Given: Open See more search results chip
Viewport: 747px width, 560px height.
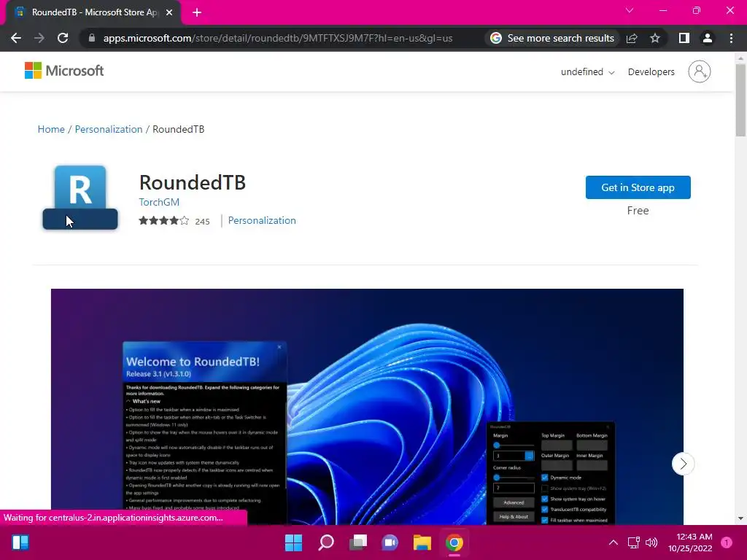Looking at the screenshot, I should point(552,38).
